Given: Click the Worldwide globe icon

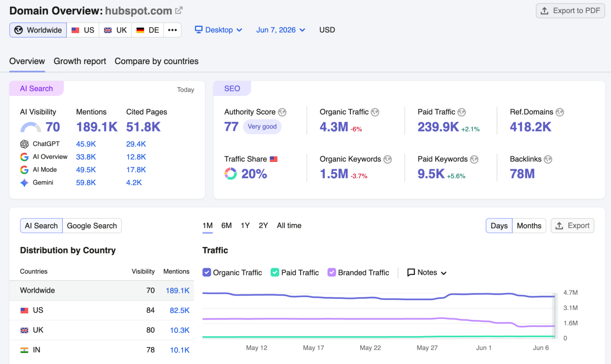Looking at the screenshot, I should [19, 30].
